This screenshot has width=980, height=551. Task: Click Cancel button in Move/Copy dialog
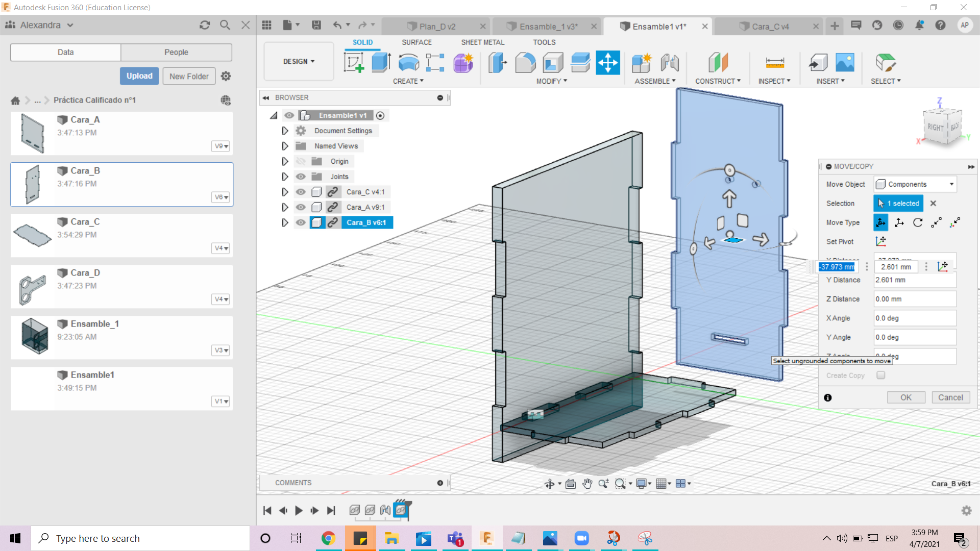[951, 397]
